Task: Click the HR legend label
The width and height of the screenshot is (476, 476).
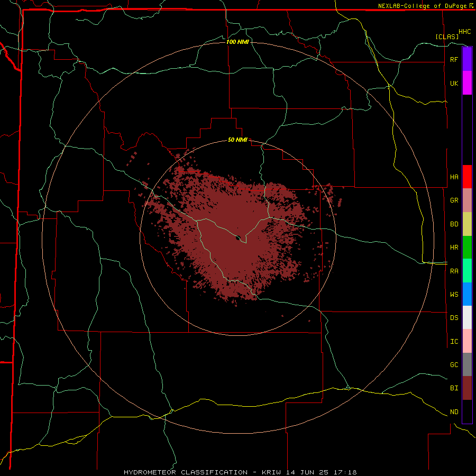Action: (454, 248)
